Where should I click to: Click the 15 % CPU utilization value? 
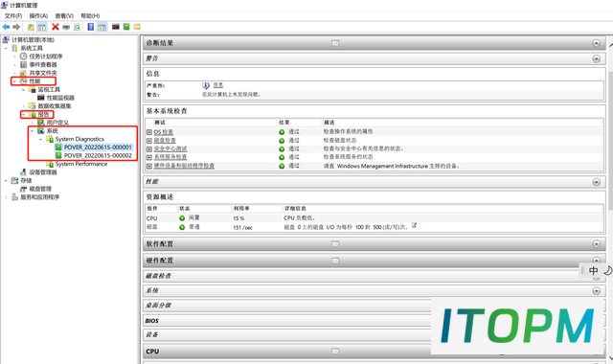(238, 218)
